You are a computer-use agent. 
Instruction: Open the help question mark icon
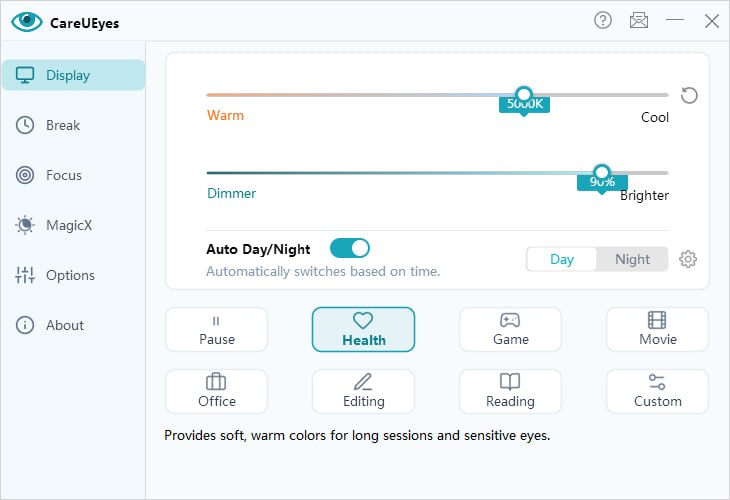(603, 20)
